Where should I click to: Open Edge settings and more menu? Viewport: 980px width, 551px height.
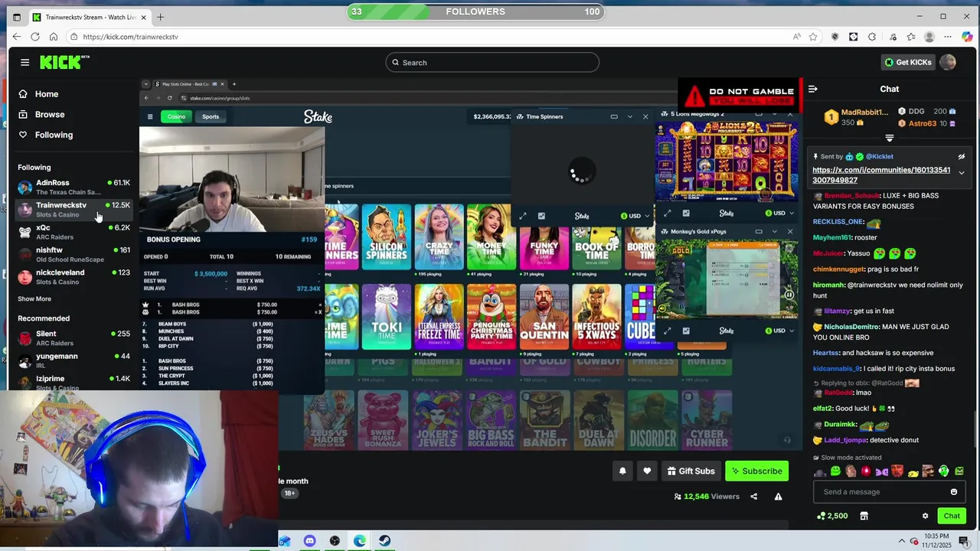tap(948, 37)
